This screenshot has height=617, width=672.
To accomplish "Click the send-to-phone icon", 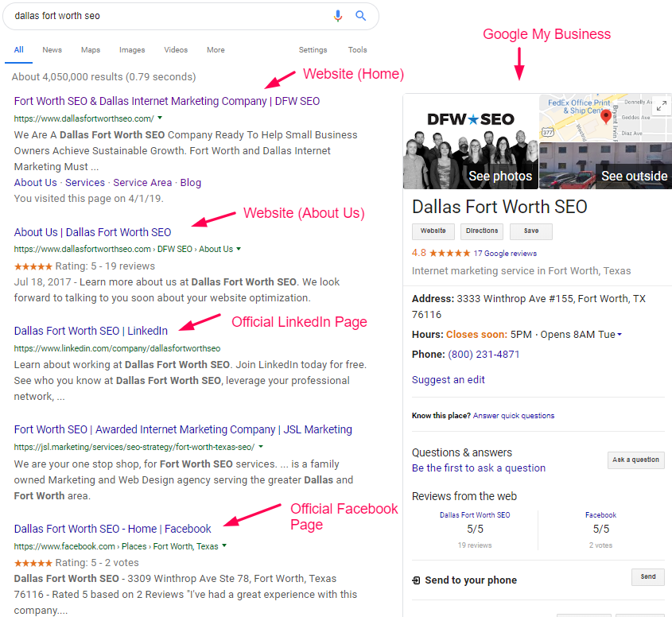I will pyautogui.click(x=416, y=580).
